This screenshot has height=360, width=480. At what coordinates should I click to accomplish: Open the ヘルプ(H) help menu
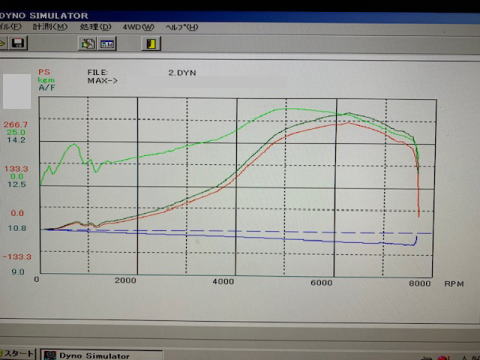point(182,27)
